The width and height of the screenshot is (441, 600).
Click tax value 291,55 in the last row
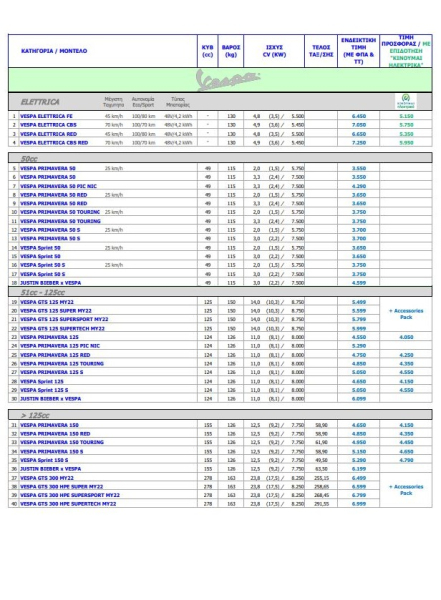pos(321,504)
